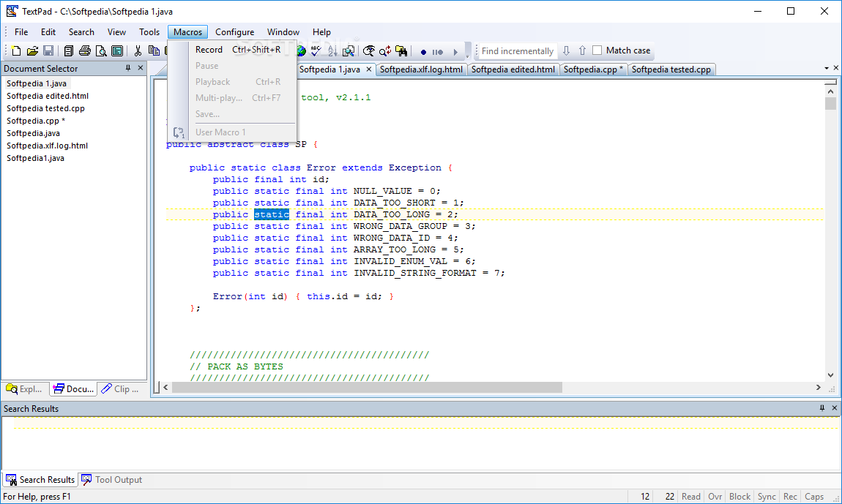Screen dimensions: 842x504
Task: Cut selection with the scissors icon
Action: (x=138, y=50)
